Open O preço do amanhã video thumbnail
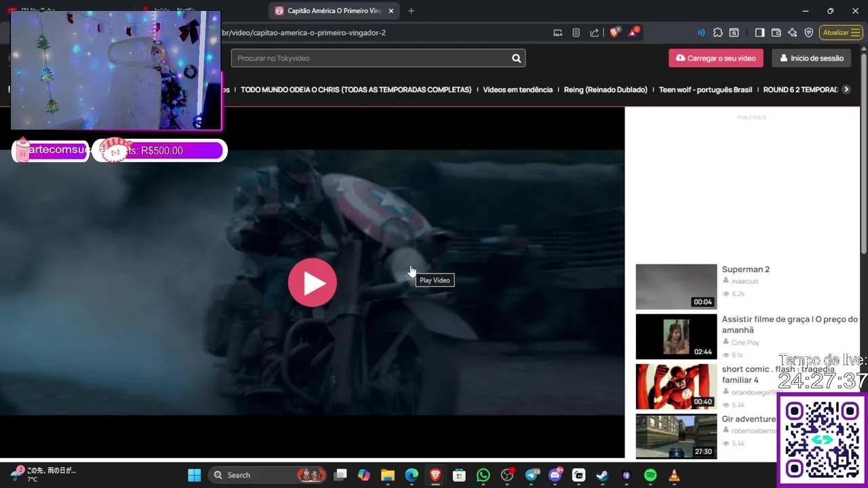868x488 pixels. [x=676, y=336]
